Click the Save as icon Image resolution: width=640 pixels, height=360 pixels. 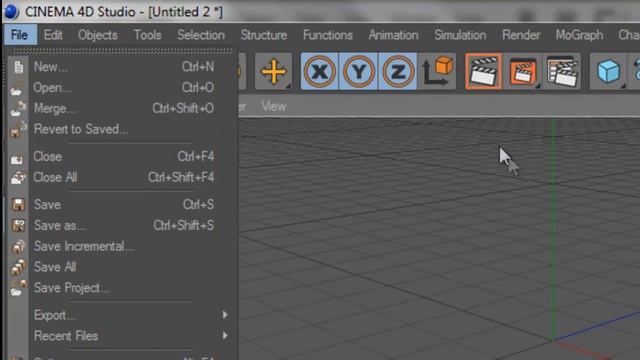point(18,225)
